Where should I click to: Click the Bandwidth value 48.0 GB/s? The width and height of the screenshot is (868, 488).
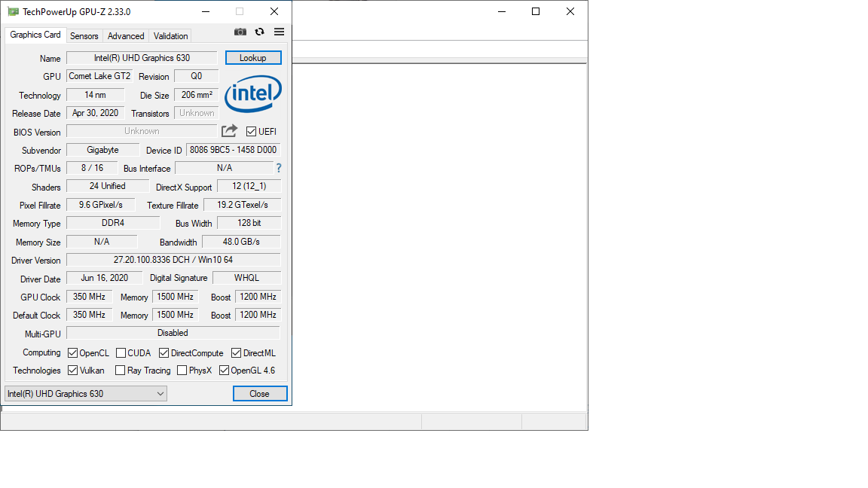(x=241, y=242)
